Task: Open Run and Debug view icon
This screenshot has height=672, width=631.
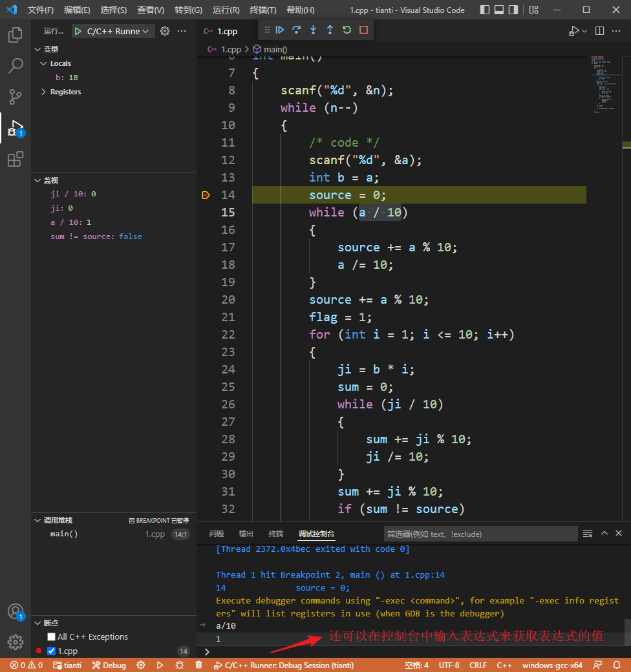Action: click(x=16, y=128)
